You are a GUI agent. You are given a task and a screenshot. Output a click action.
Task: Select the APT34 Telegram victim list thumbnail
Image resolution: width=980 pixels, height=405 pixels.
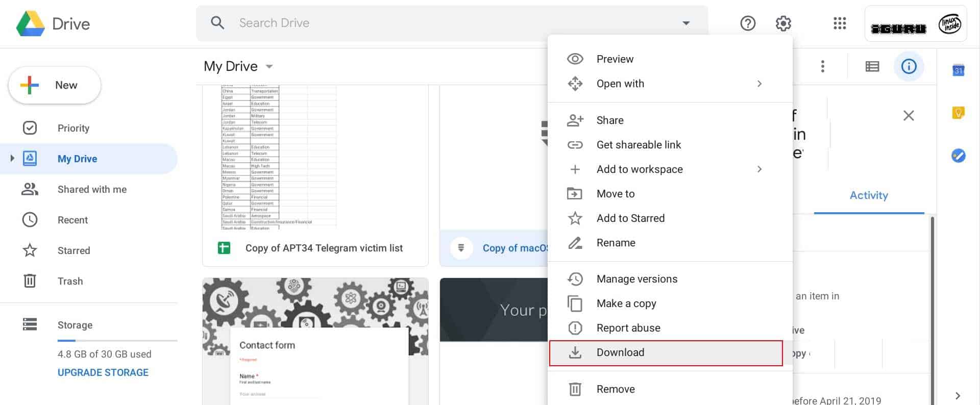(x=315, y=157)
